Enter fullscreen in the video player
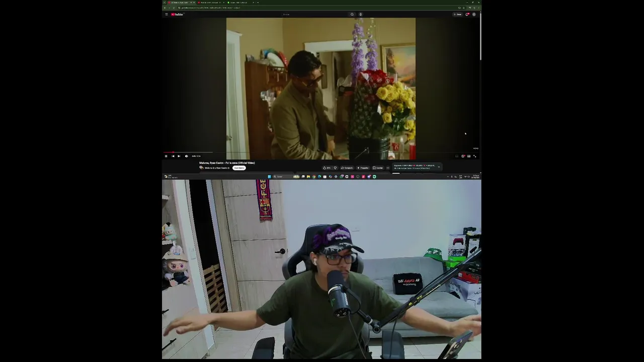Viewport: 644px width, 362px height. point(474,156)
